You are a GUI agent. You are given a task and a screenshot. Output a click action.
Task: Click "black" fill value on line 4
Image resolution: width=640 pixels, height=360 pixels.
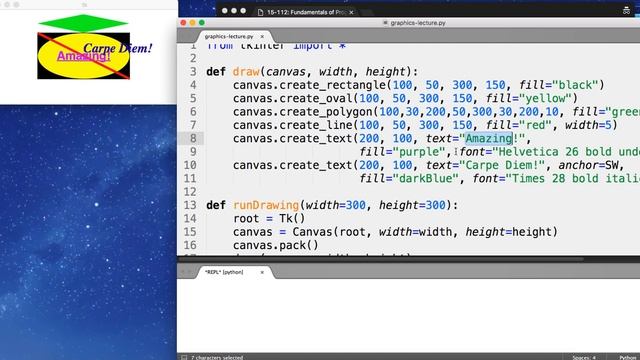(x=575, y=85)
